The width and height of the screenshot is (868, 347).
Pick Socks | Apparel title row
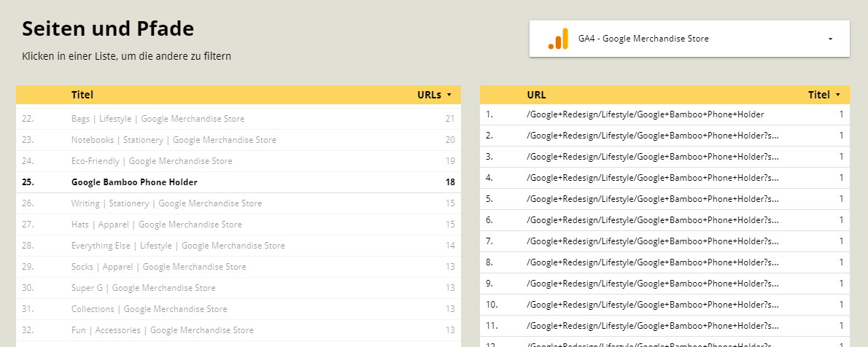pyautogui.click(x=158, y=267)
